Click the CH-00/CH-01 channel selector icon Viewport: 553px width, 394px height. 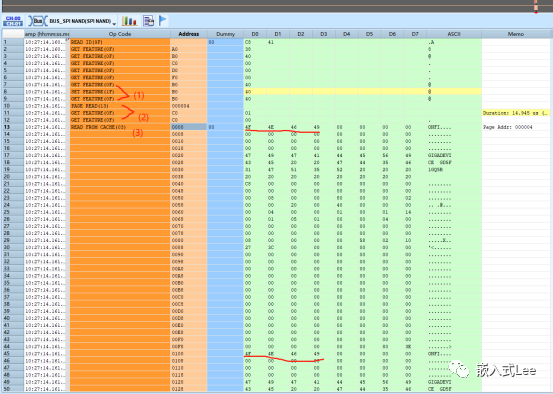pyautogui.click(x=13, y=21)
